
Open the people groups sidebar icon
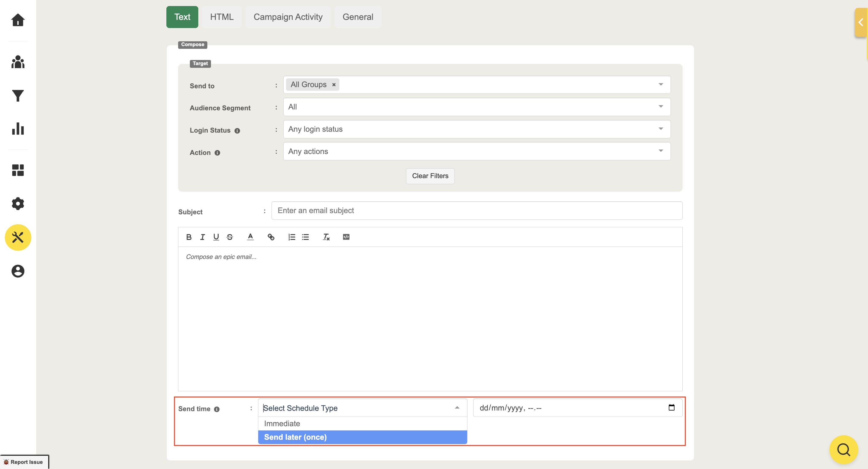tap(18, 62)
